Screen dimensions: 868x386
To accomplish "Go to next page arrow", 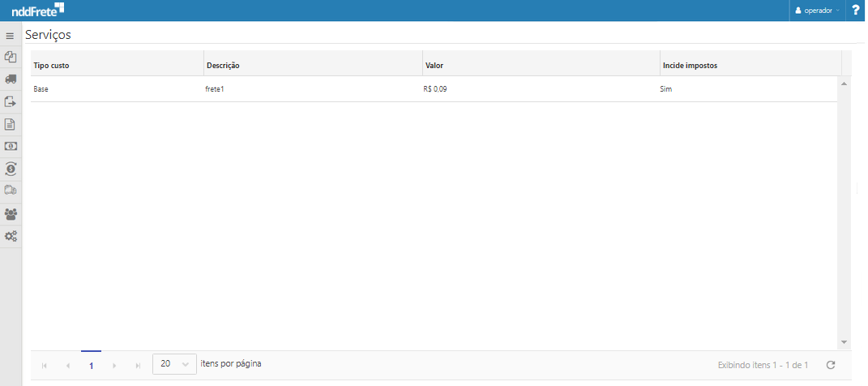I will tap(114, 366).
